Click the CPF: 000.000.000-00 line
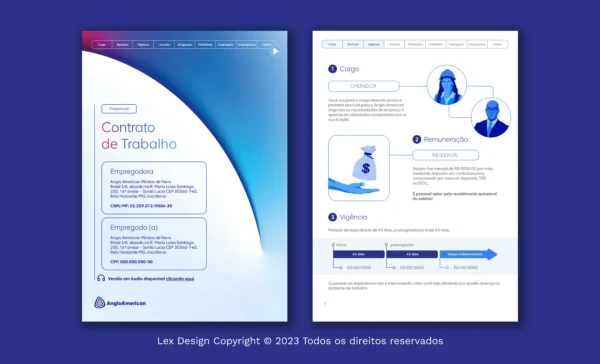Image resolution: width=600 pixels, height=364 pixels. [x=131, y=262]
